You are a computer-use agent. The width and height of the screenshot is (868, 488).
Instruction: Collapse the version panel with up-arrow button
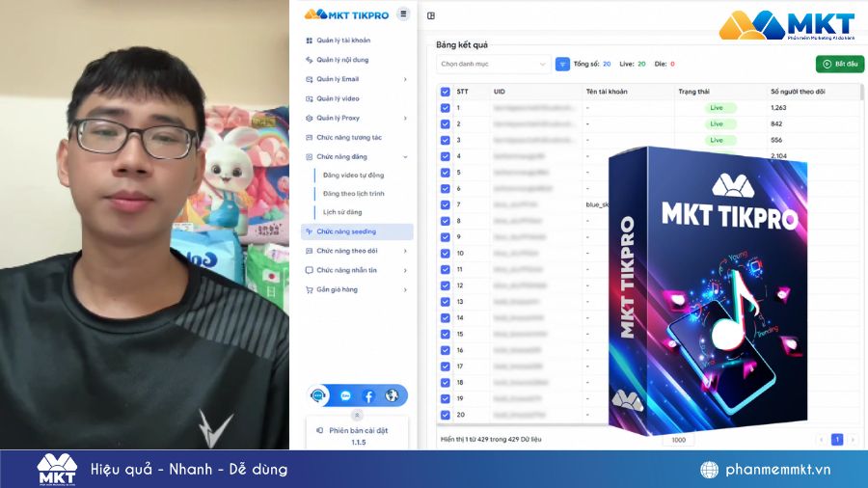point(357,415)
